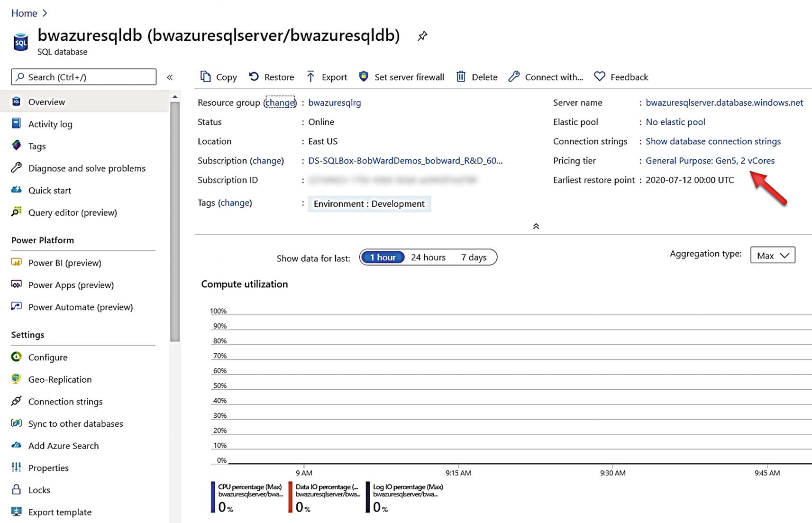Open the bwazuresqlrg resource group link
Viewport: 812px width, 523px height.
(x=334, y=102)
